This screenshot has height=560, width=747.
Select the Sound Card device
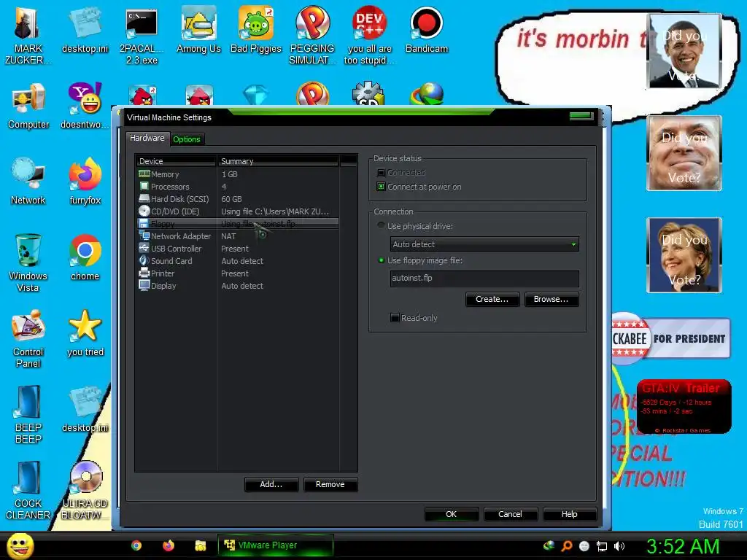(x=239, y=261)
